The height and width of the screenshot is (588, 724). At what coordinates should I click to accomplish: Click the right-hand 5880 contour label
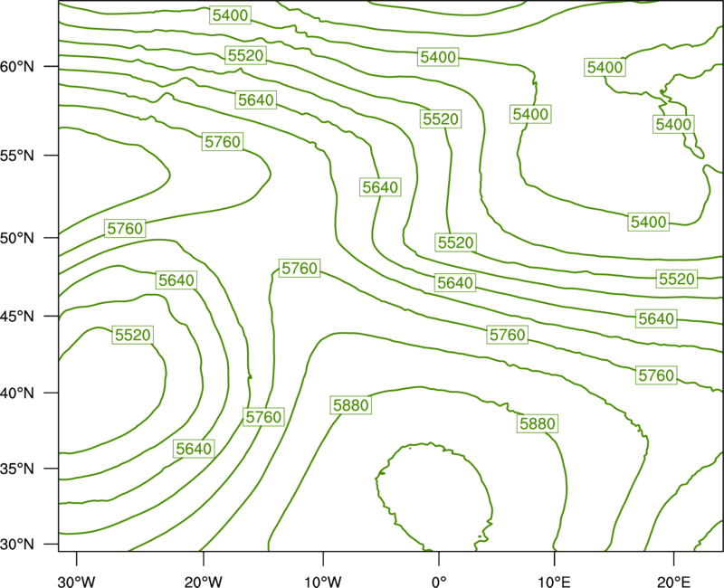538,423
